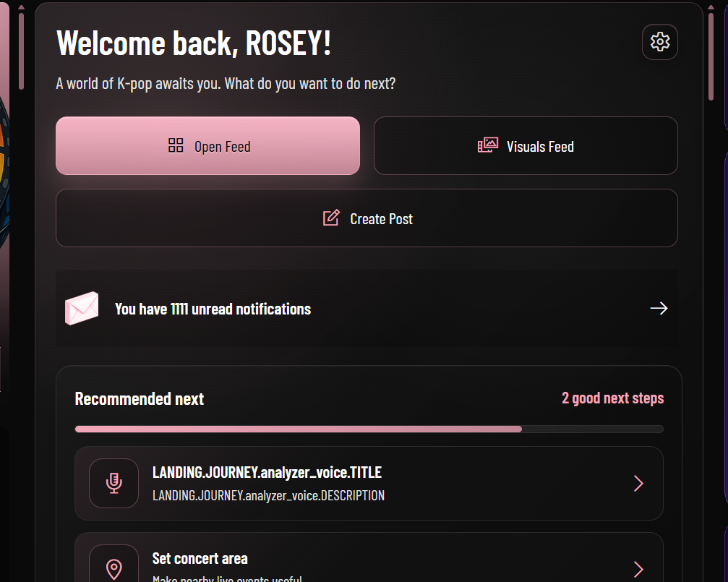Open the settings gear icon
Viewport: 728px width, 582px height.
point(660,42)
